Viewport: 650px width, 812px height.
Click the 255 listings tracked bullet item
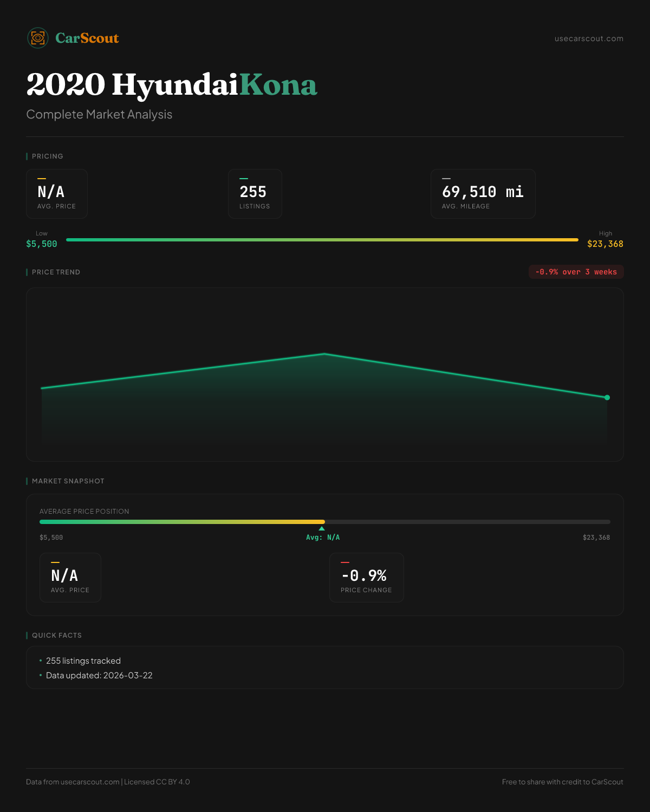[83, 661]
